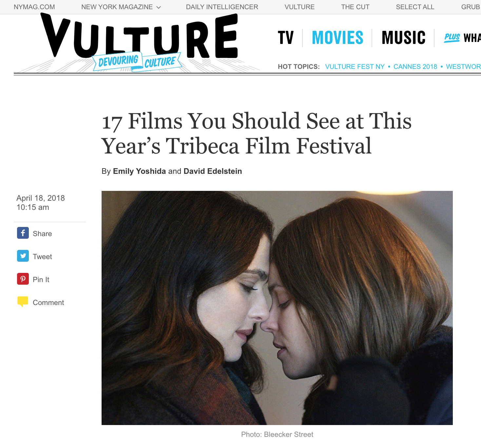Open Select All in top navigation
481x448 pixels.
[415, 7]
